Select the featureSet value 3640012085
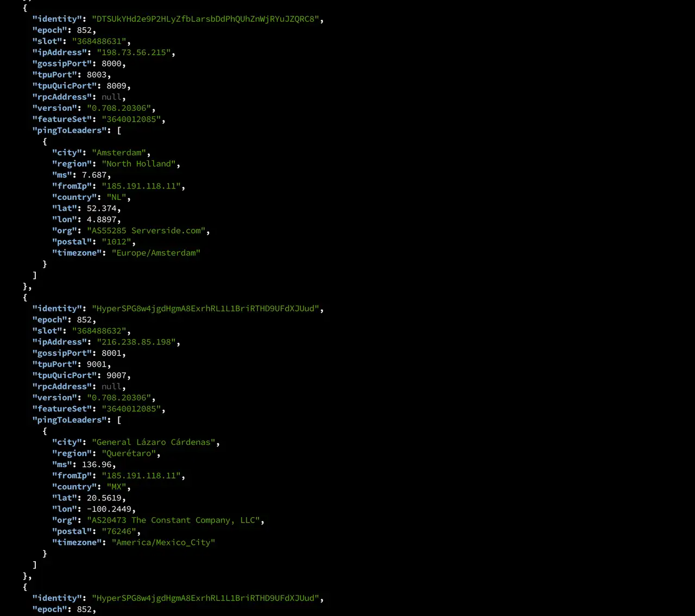Image resolution: width=695 pixels, height=616 pixels. pos(131,119)
